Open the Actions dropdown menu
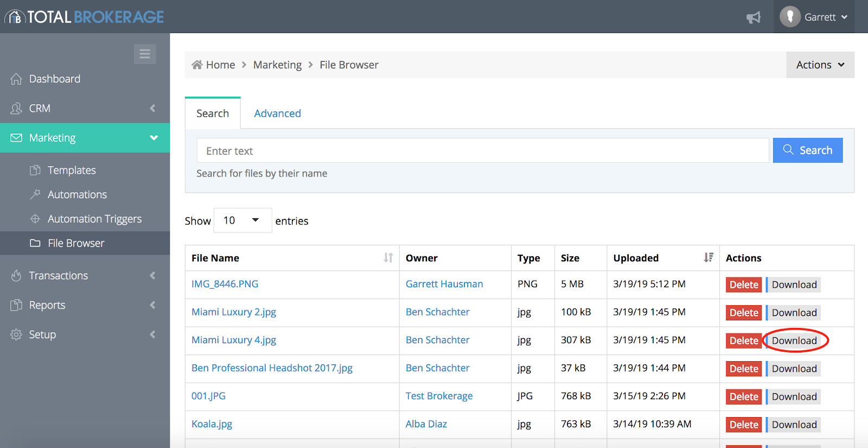This screenshot has width=868, height=448. click(x=820, y=65)
